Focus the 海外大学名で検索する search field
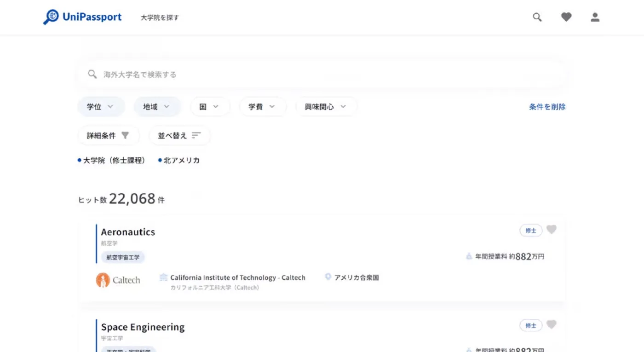644x352 pixels. coord(321,74)
